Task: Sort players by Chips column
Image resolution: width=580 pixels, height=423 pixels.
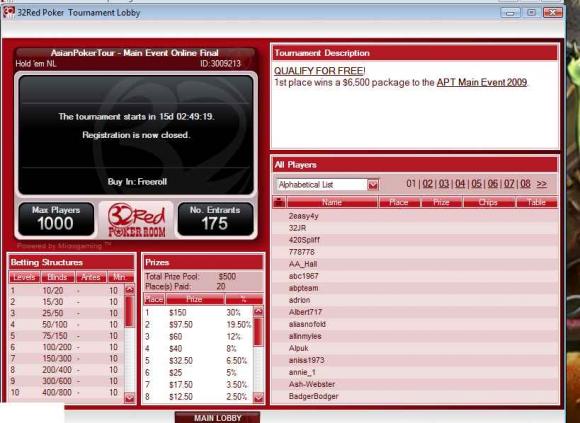Action: click(x=488, y=202)
